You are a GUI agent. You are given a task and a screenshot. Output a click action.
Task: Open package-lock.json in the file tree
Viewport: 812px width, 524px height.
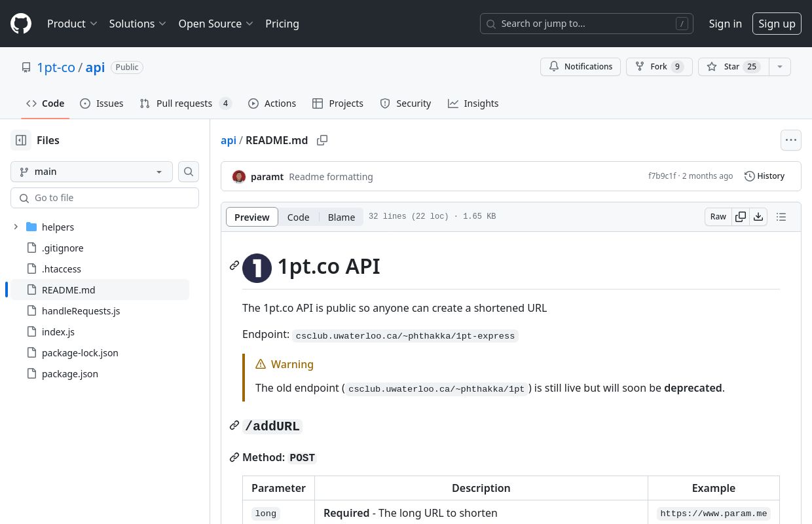[80, 353]
